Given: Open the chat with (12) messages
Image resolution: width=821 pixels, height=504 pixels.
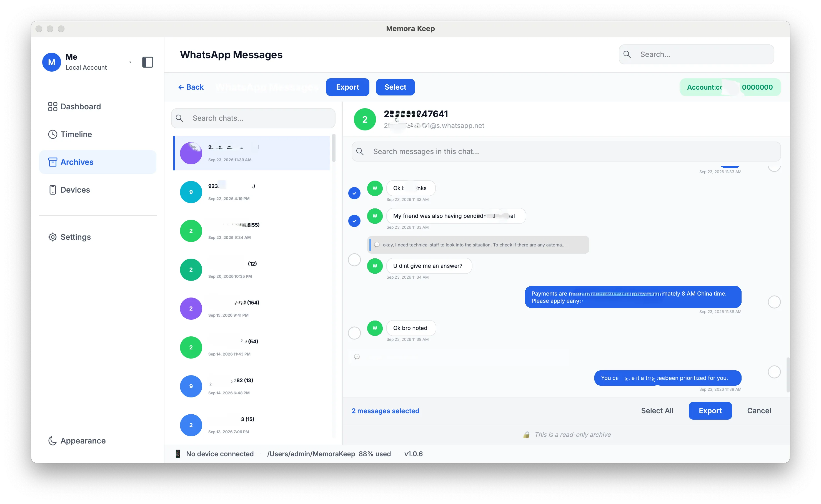Looking at the screenshot, I should point(252,270).
